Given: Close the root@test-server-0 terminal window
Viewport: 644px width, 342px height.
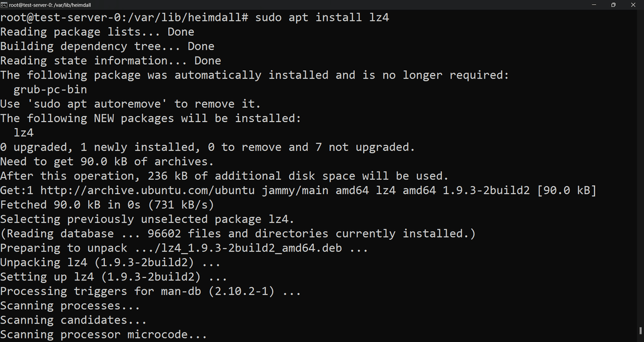Looking at the screenshot, I should pyautogui.click(x=634, y=5).
